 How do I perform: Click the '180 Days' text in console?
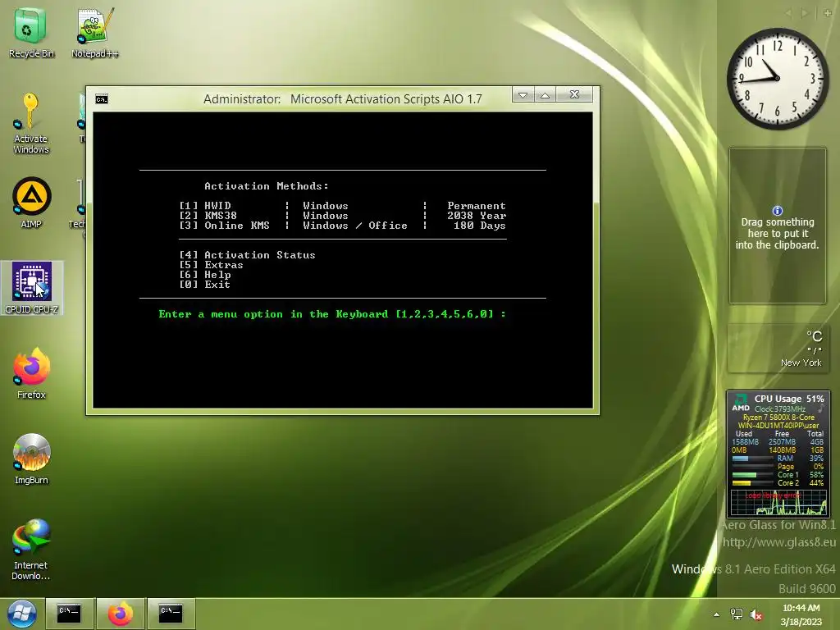[x=479, y=226]
